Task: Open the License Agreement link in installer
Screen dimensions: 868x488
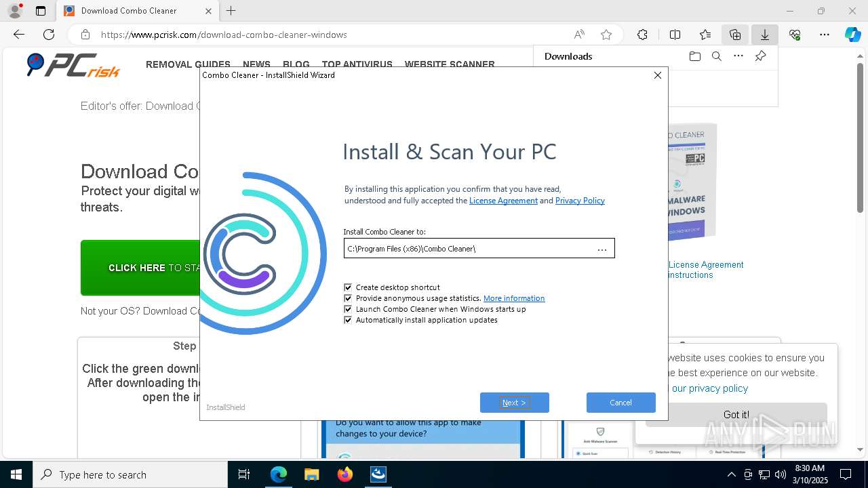Action: point(503,201)
